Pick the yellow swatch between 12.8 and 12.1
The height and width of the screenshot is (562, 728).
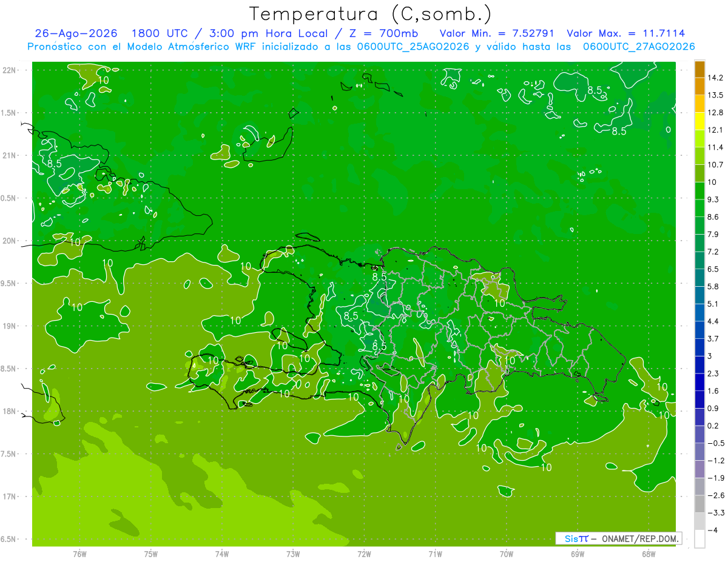pyautogui.click(x=699, y=121)
